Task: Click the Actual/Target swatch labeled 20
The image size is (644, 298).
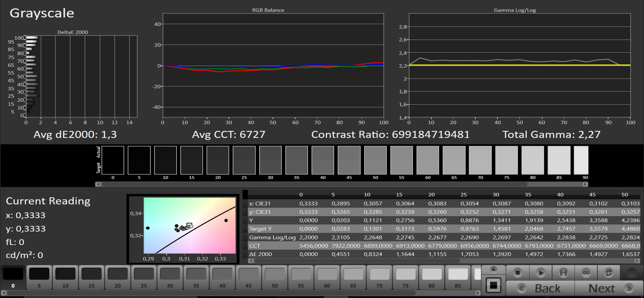Action: (x=218, y=160)
